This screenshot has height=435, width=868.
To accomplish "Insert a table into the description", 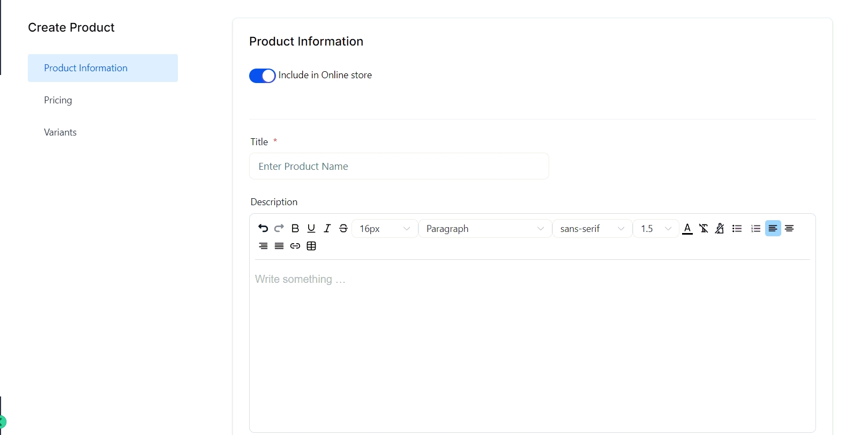I will [x=311, y=246].
